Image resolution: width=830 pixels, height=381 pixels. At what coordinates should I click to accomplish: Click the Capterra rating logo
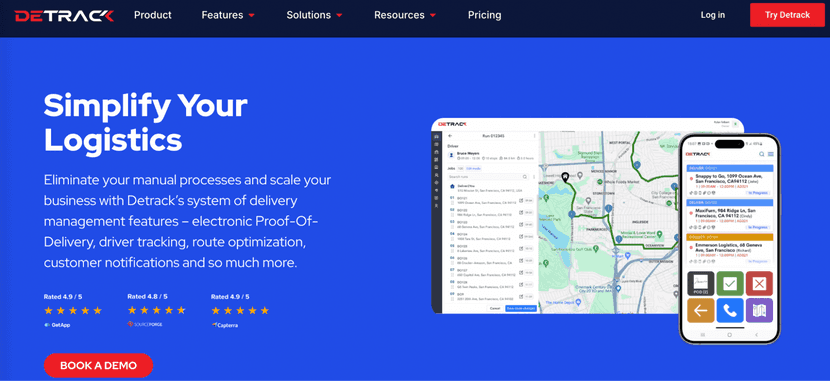coord(225,325)
